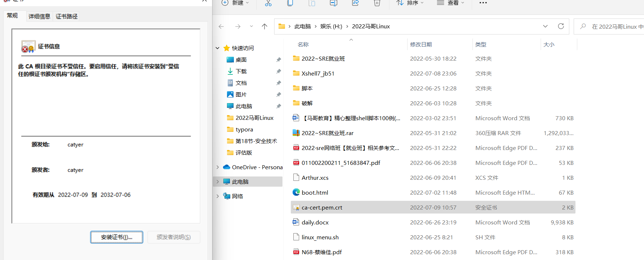Open the 查看 view dropdown

451,3
